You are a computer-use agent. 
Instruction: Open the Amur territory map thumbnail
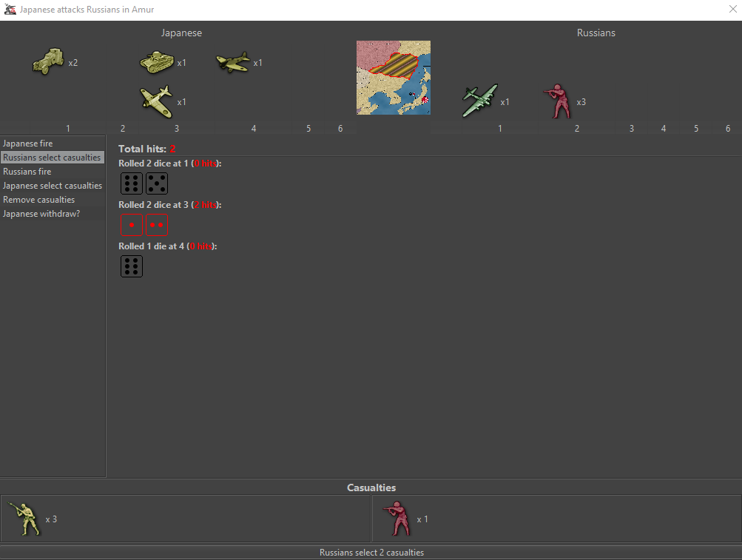(394, 78)
